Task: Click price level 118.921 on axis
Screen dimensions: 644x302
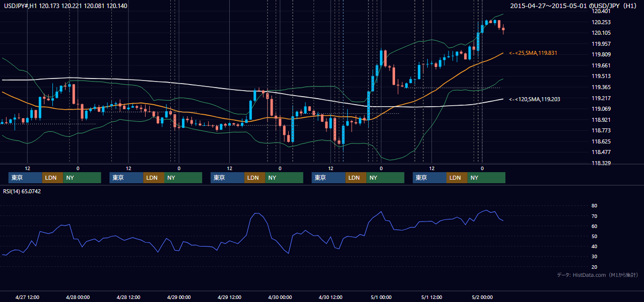Action: 601,120
